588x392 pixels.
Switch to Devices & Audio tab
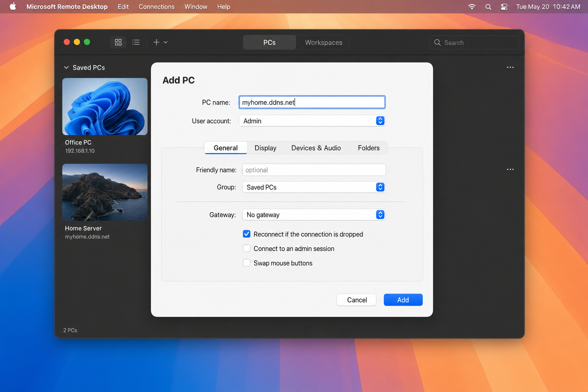(316, 148)
